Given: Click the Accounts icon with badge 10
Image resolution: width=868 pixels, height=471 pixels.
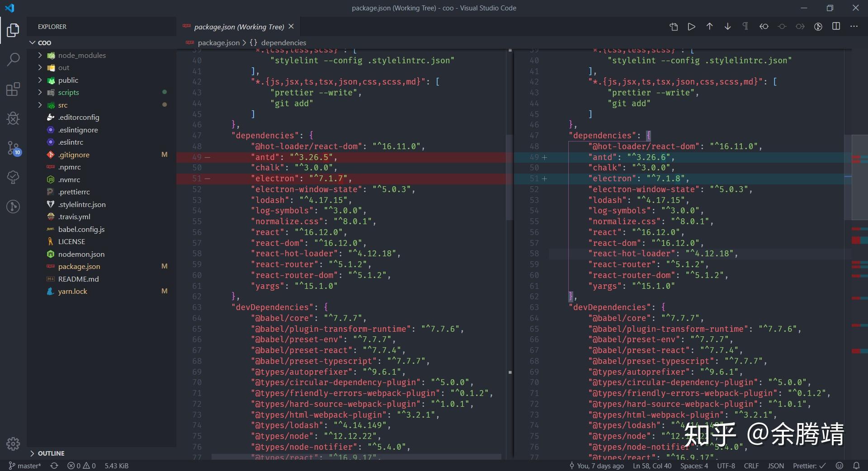Looking at the screenshot, I should tap(13, 149).
